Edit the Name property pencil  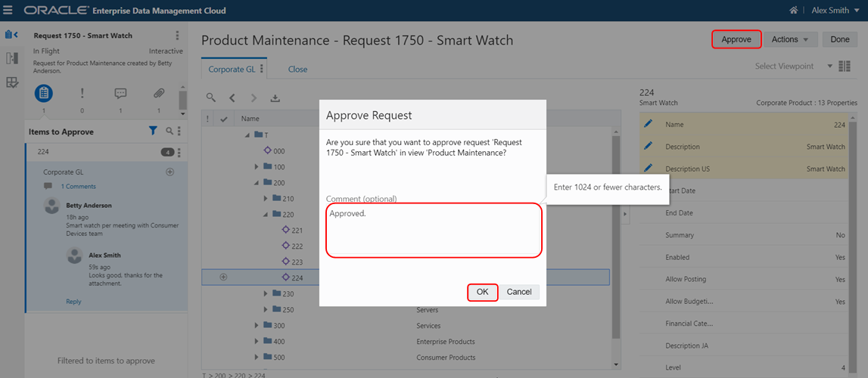[649, 124]
